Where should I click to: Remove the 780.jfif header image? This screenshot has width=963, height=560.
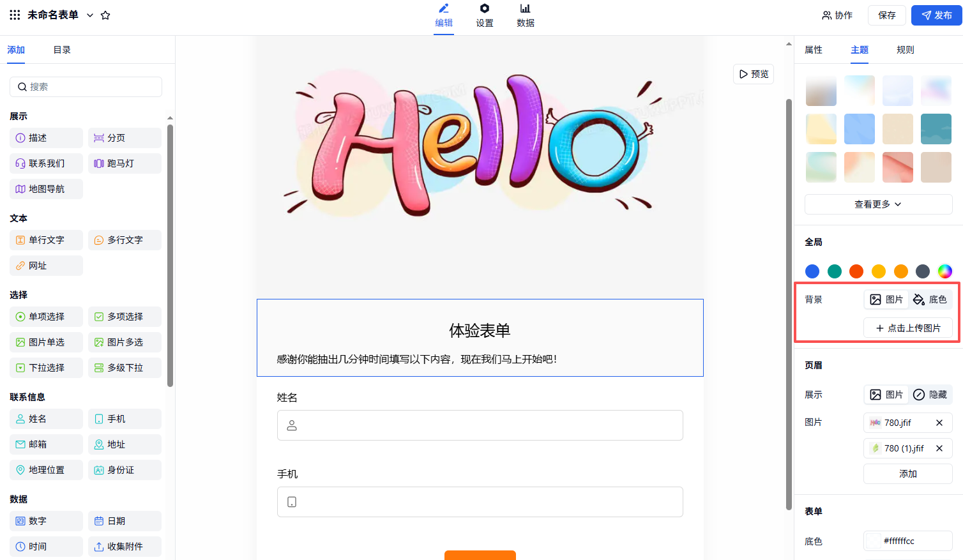tap(939, 423)
